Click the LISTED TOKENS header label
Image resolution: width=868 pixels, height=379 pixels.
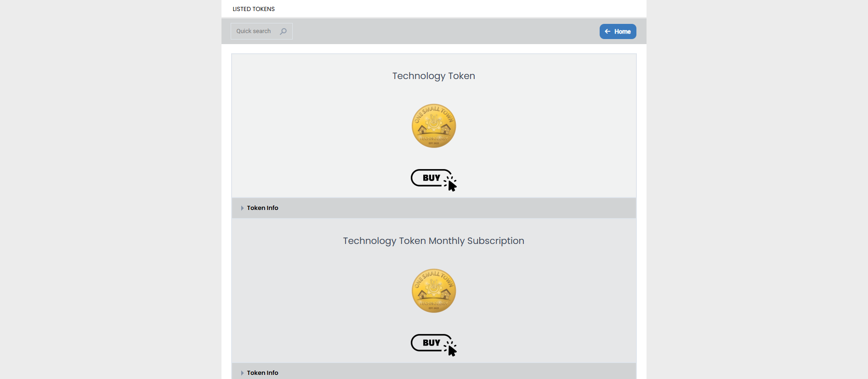coord(254,9)
